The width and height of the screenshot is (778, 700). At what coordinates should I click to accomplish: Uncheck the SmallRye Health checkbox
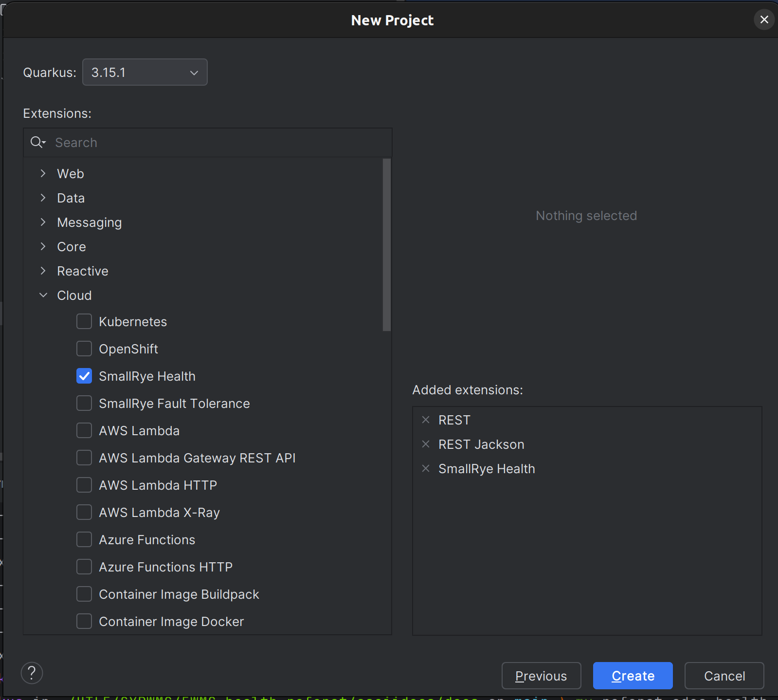click(x=84, y=376)
